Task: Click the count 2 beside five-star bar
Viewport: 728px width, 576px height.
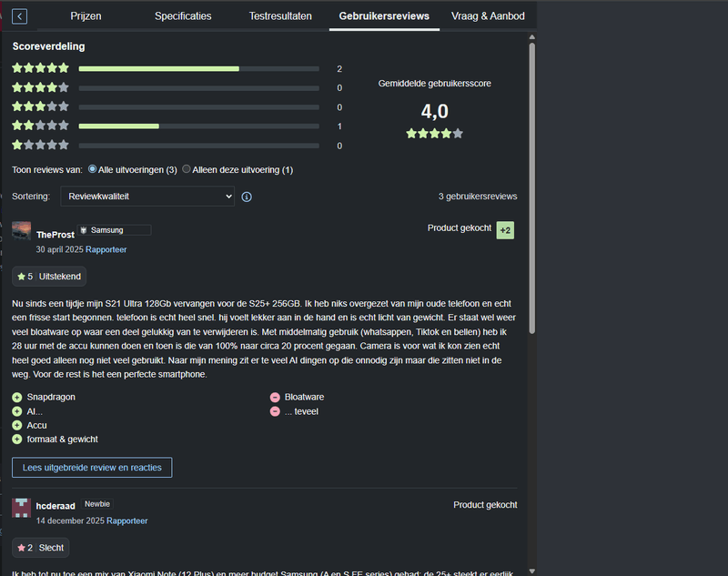Action: pyautogui.click(x=339, y=68)
